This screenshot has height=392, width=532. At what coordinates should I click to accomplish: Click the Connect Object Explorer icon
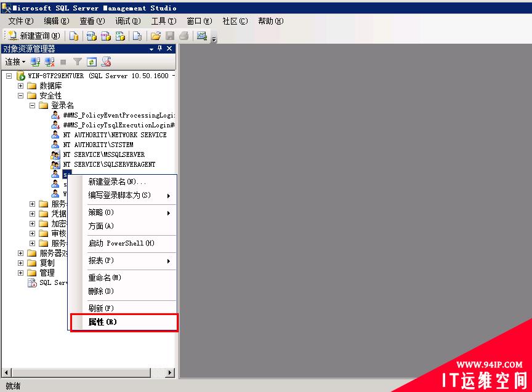coord(35,62)
